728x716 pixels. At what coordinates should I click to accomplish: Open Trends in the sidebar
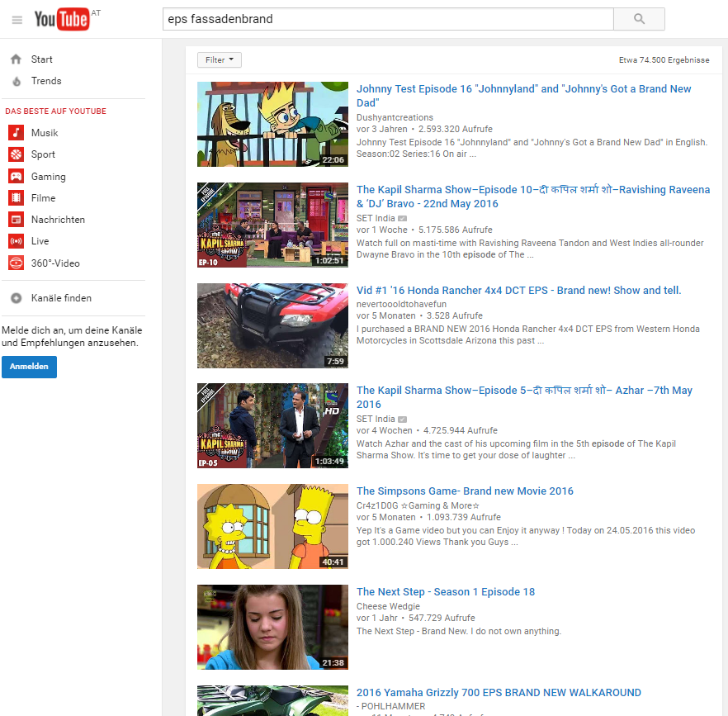pyautogui.click(x=46, y=81)
